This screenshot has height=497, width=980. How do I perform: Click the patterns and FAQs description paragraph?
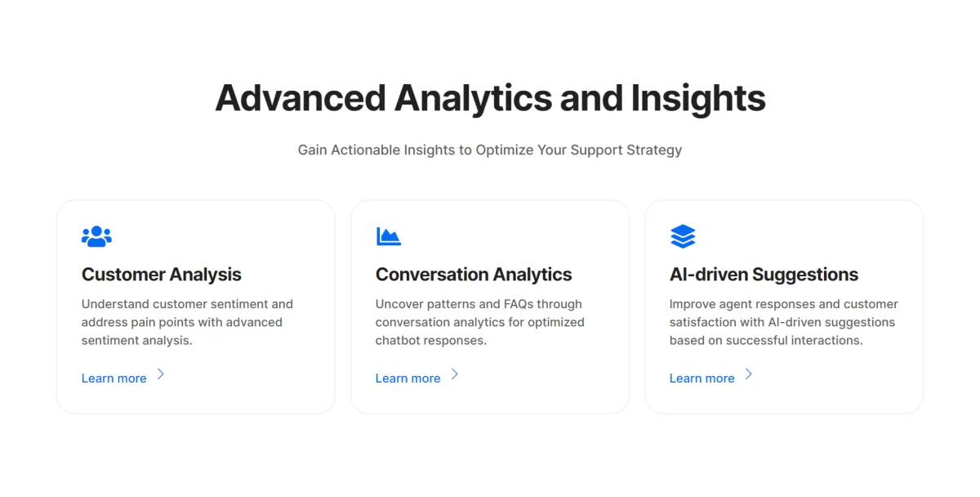click(x=480, y=322)
